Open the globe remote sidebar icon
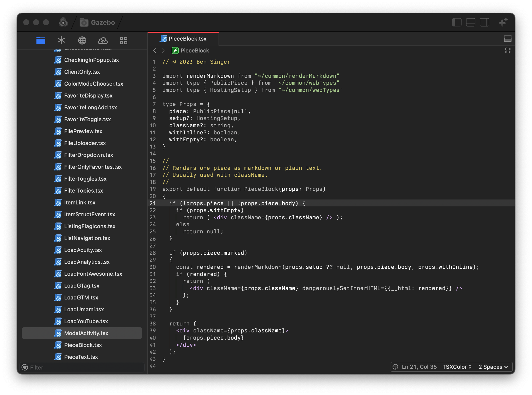The image size is (532, 395). point(82,40)
